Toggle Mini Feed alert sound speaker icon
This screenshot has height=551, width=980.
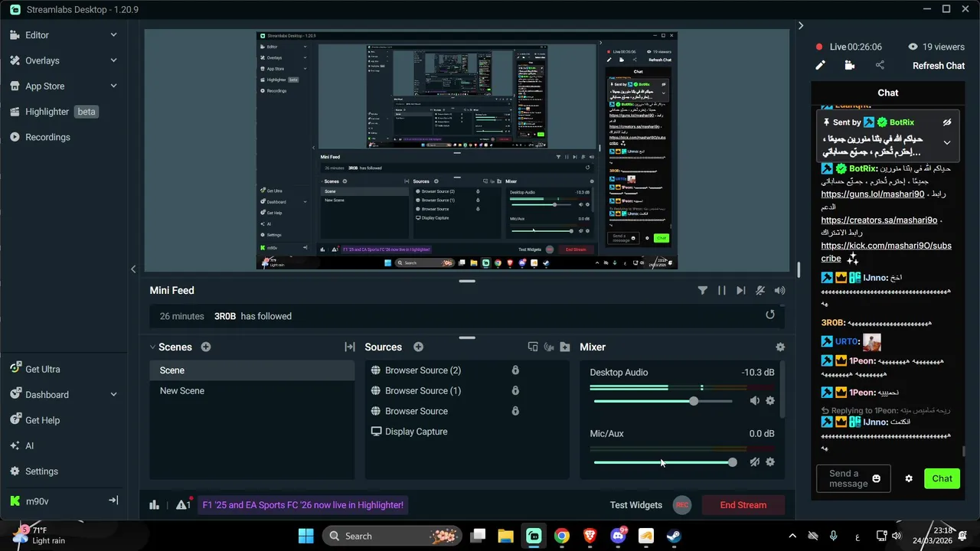pyautogui.click(x=779, y=290)
